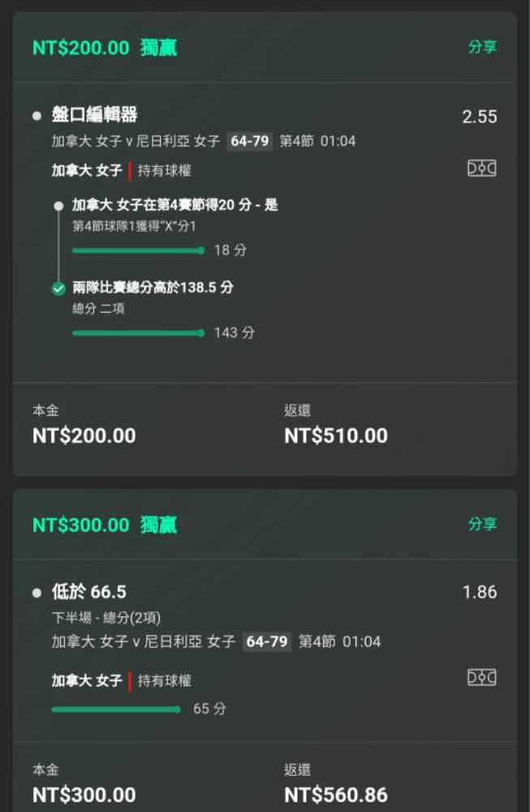
Task: Click the 65 分 progress bar
Action: click(116, 709)
